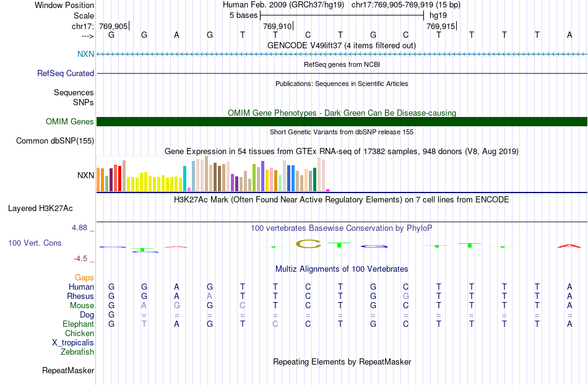Click the Layered H3K27Ac track label
Screen dimensions: 588x385
coord(40,209)
